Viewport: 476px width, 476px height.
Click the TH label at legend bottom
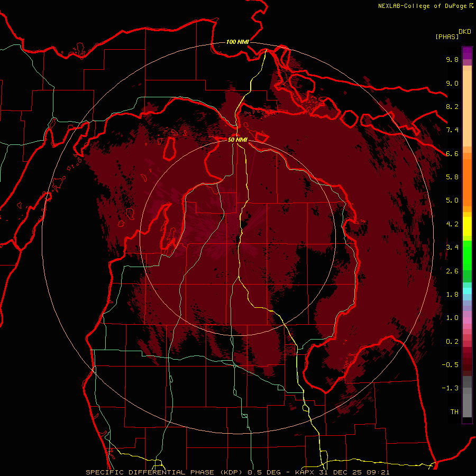[x=454, y=412]
